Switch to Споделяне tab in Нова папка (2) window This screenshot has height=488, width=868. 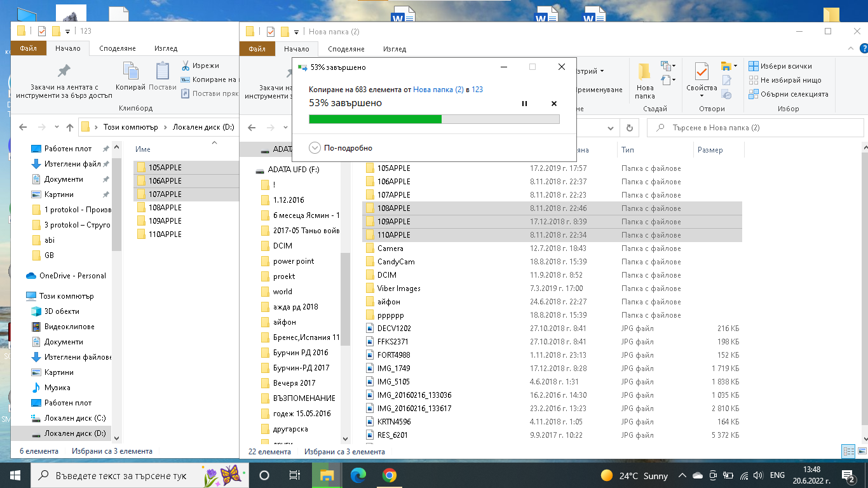coord(346,49)
